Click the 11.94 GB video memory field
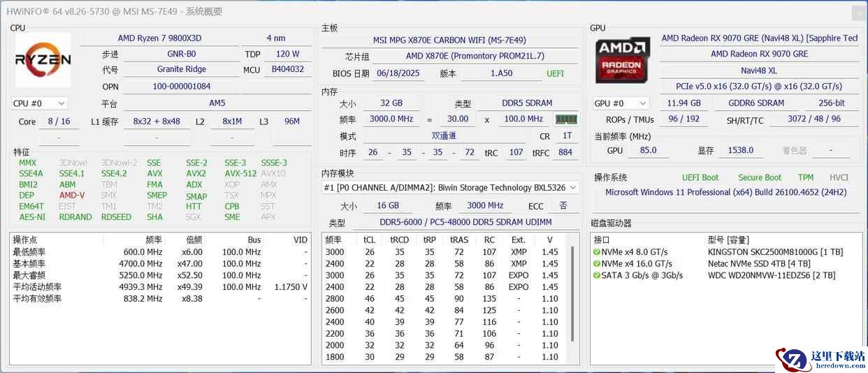 click(683, 103)
